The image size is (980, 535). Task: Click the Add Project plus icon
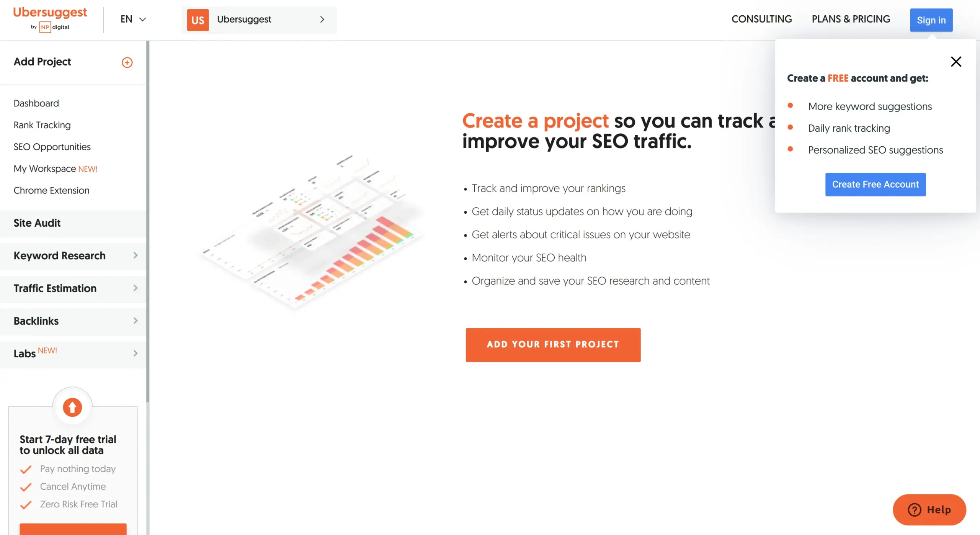tap(126, 62)
